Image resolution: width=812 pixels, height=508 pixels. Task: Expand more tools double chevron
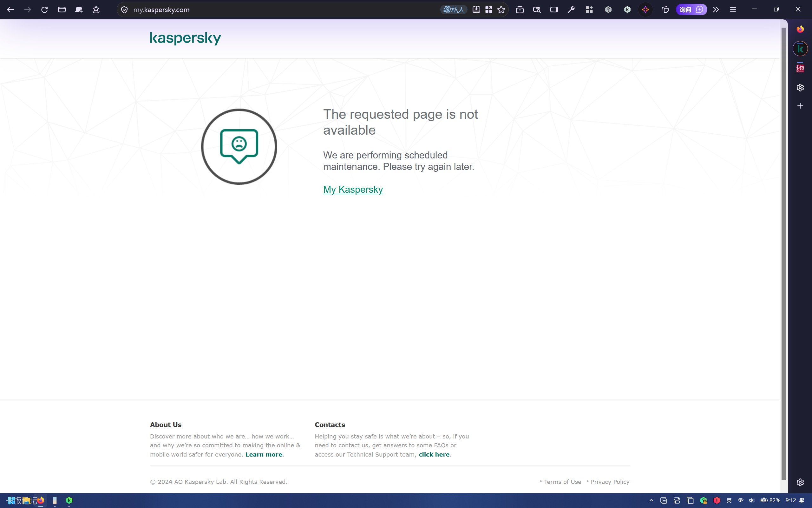click(x=716, y=10)
